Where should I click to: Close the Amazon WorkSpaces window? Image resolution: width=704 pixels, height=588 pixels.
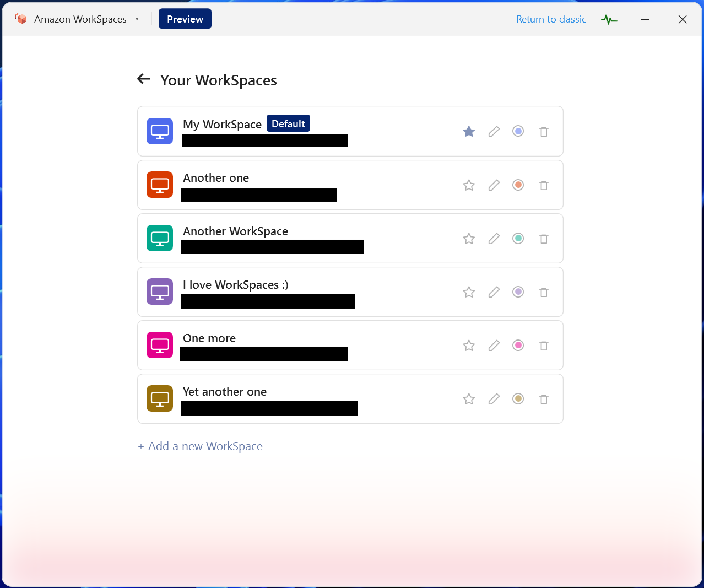[683, 19]
